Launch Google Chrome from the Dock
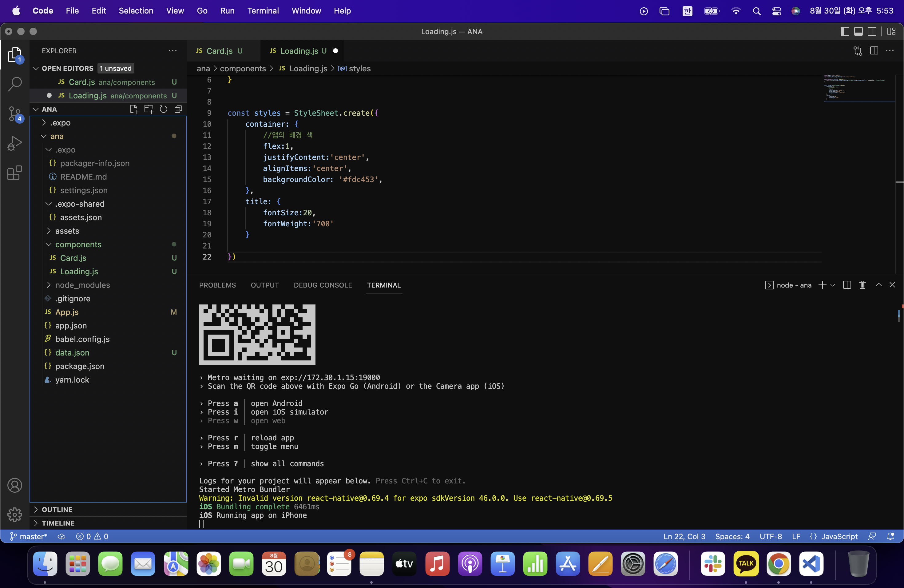 [778, 564]
